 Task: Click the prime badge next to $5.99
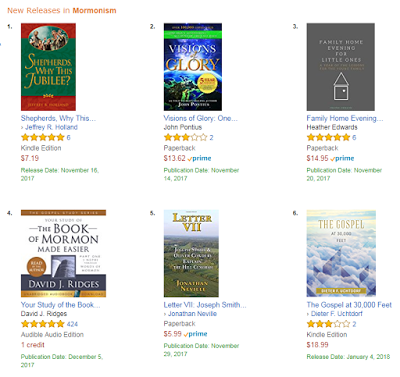tap(196, 334)
